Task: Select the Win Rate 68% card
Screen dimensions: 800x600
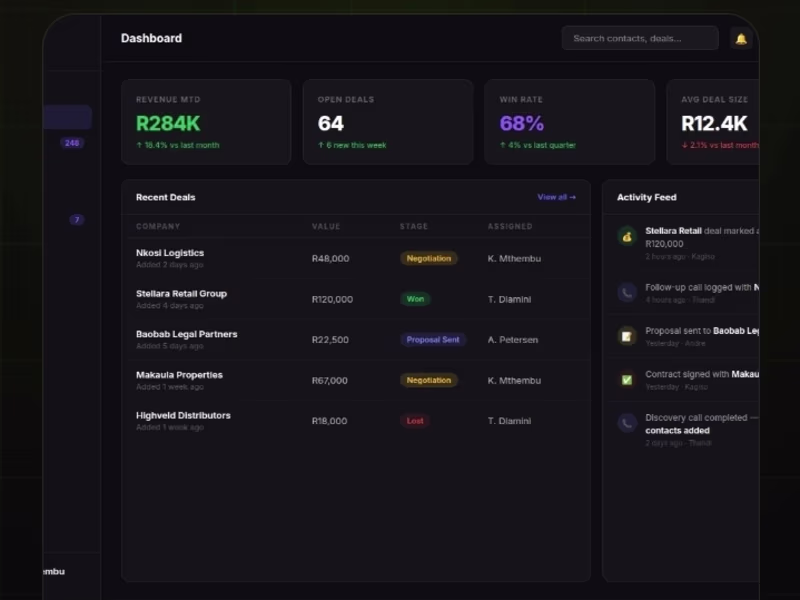Action: pos(569,122)
